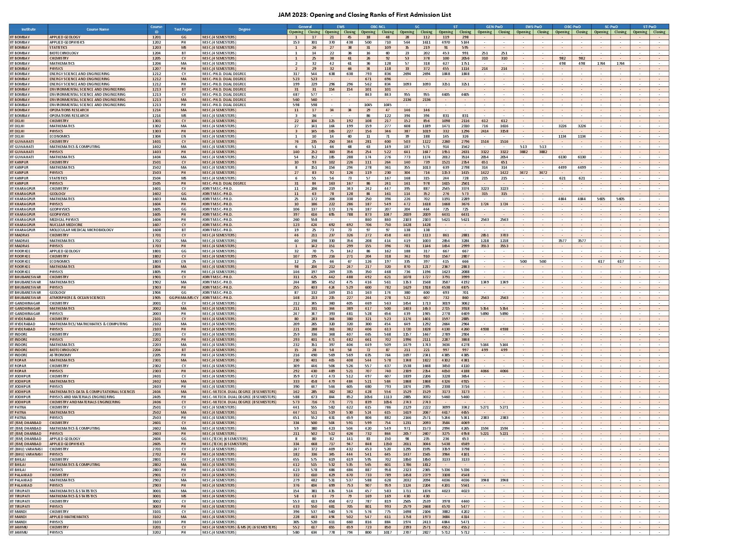Select course ID cell '1201'
Image resolution: width=756 pixels, height=547 pixels.
(157, 38)
